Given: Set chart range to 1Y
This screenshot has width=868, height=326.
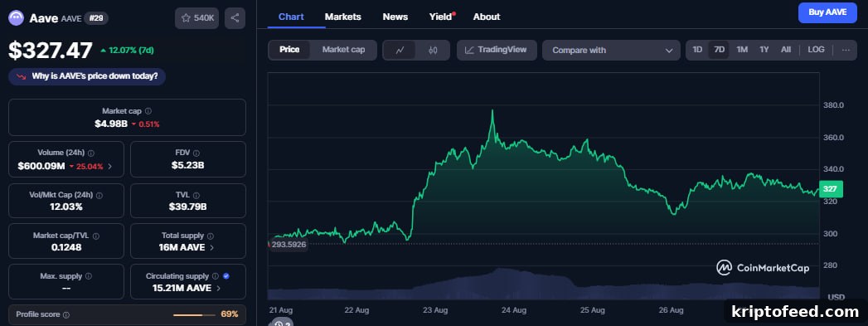Looking at the screenshot, I should point(764,50).
